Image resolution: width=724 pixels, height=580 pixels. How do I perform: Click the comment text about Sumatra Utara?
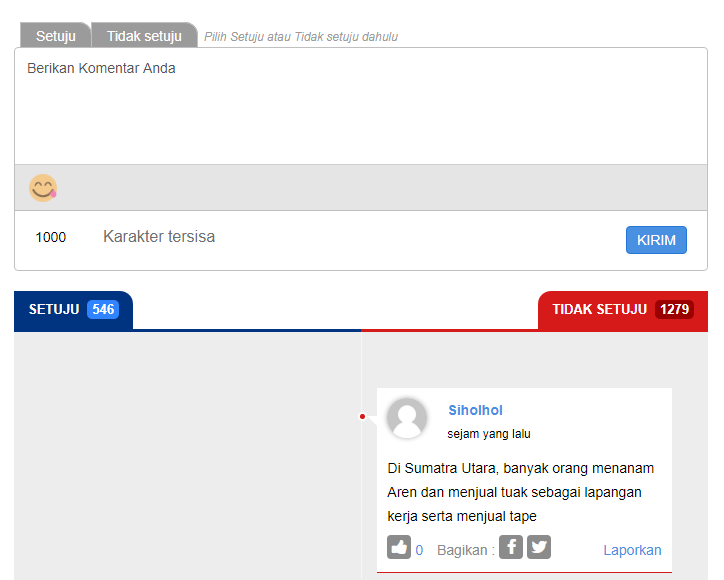[521, 492]
